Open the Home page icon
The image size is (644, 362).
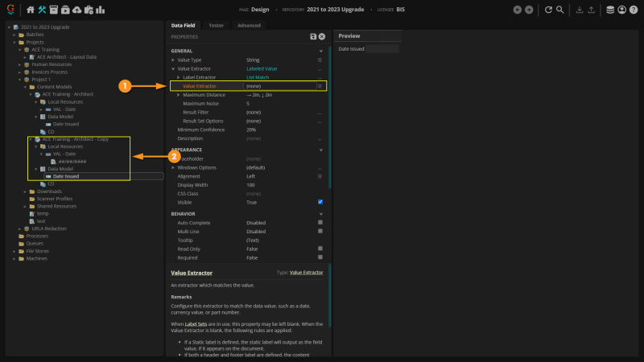[x=31, y=10]
